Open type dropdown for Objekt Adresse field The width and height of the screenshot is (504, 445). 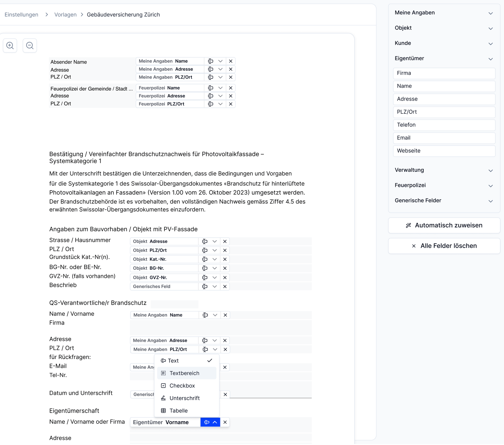coord(215,241)
